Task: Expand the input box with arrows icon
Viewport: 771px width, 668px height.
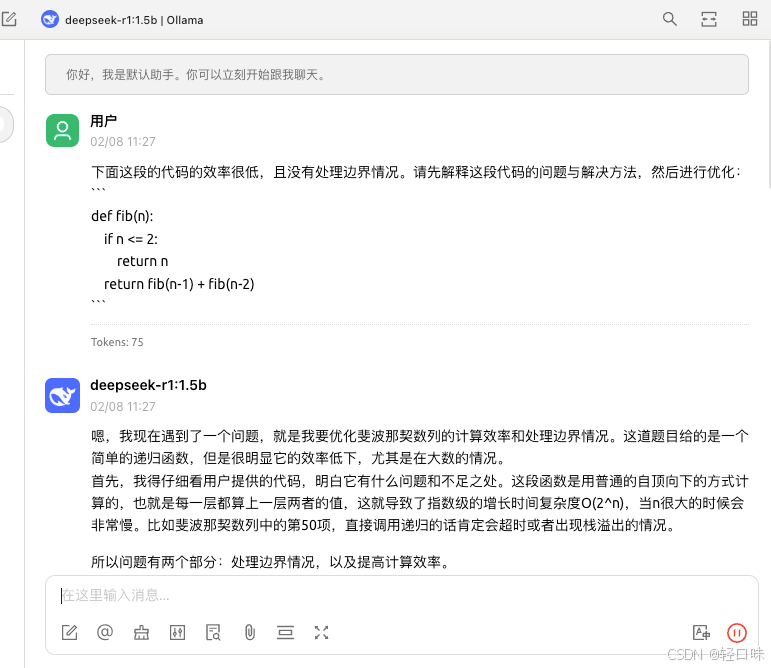Action: pos(321,632)
